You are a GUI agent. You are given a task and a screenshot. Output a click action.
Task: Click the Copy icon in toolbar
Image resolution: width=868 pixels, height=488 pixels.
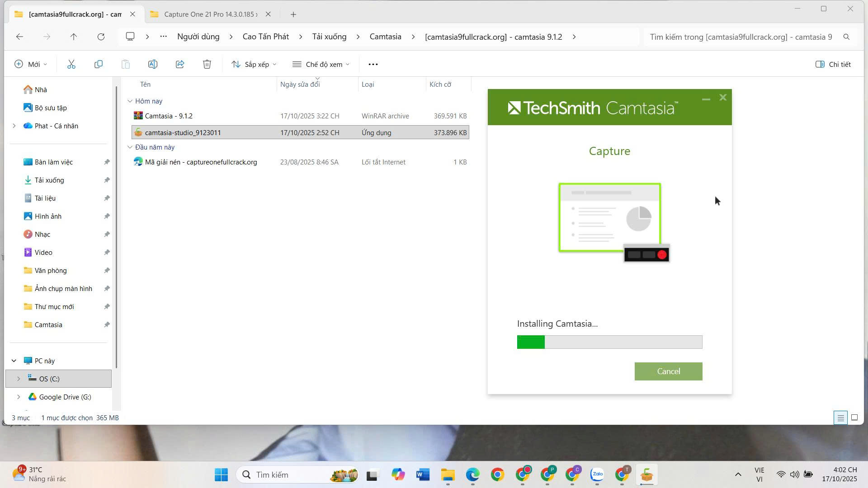[x=98, y=64]
